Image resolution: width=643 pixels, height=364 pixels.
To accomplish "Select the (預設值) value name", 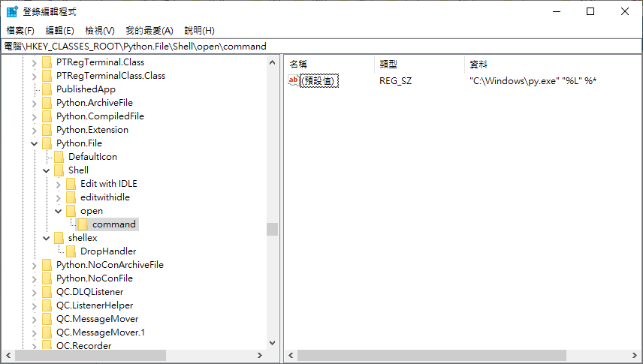I will tap(319, 81).
